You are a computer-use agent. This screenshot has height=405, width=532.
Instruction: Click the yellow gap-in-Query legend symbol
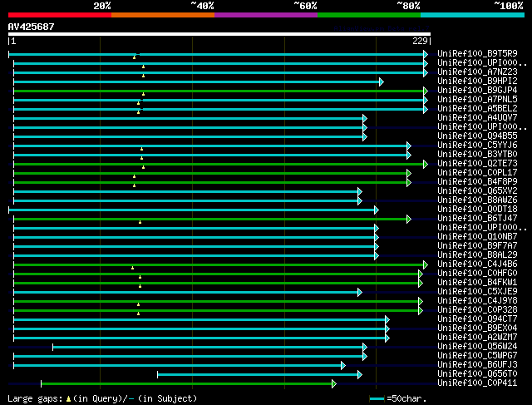tap(68, 399)
